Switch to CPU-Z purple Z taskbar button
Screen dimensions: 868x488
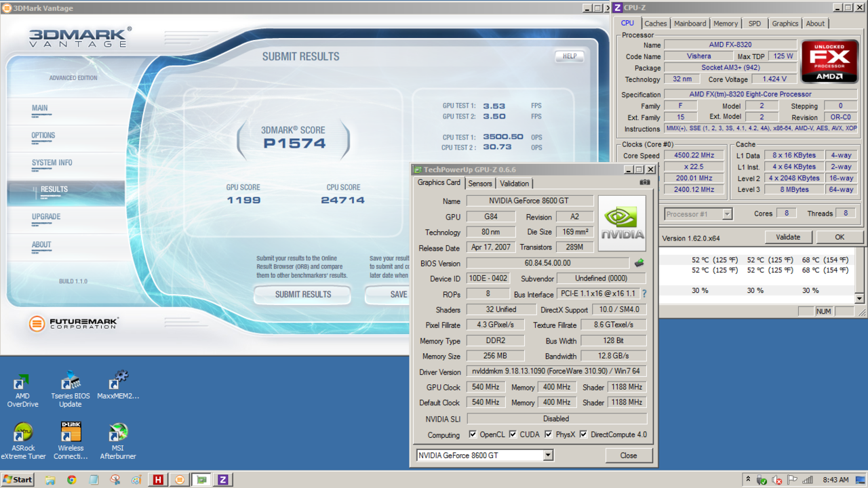tap(223, 480)
